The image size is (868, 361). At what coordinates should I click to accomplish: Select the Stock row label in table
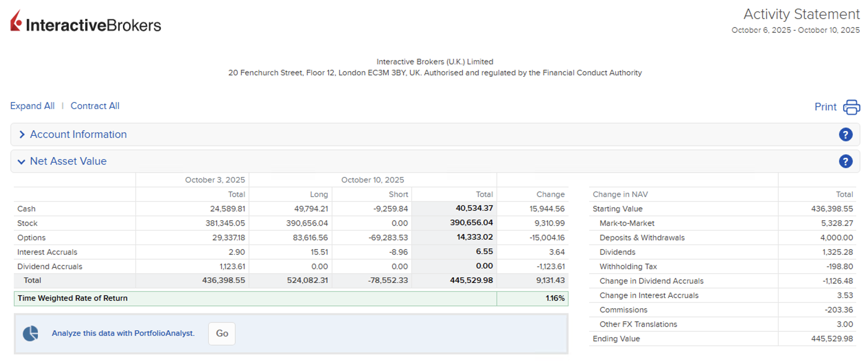tap(27, 223)
